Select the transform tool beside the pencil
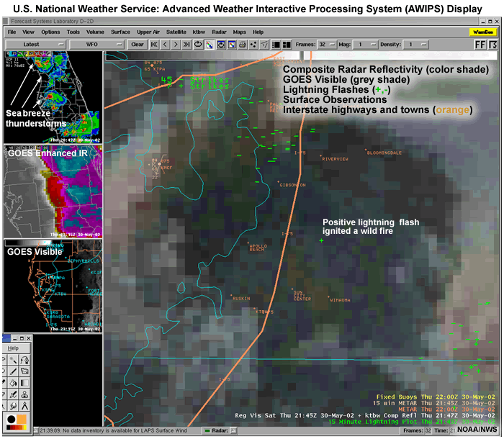This screenshot has height=439, width=504. coord(24,371)
